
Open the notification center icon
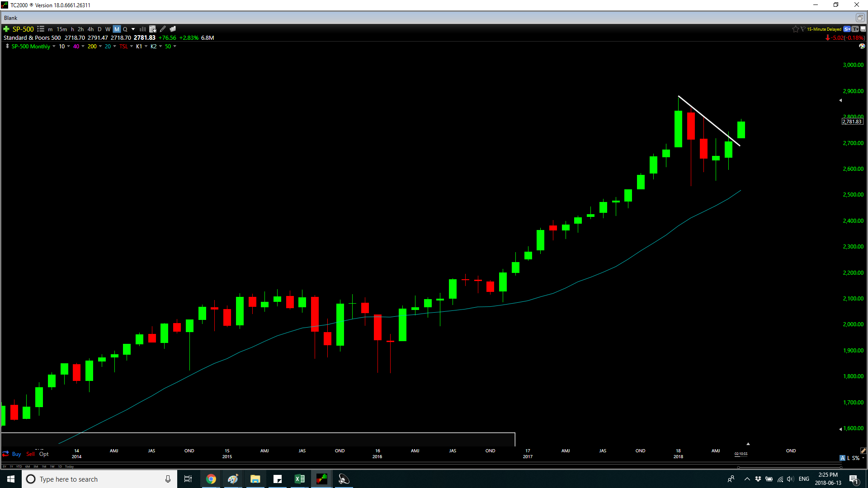pos(854,479)
